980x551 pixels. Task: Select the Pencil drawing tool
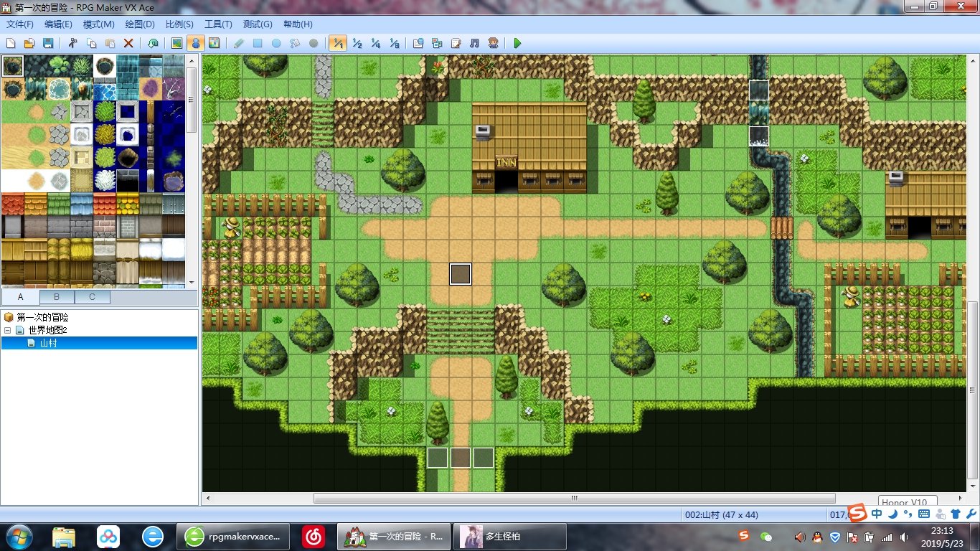(x=239, y=43)
